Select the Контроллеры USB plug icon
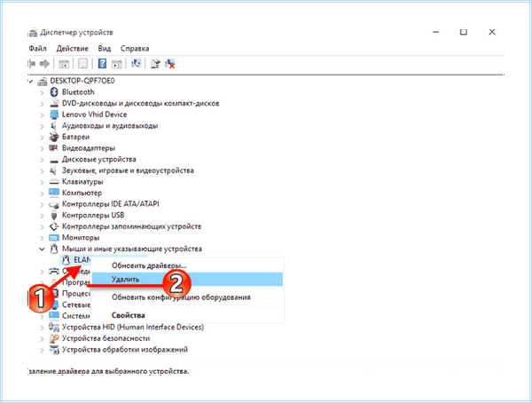The image size is (532, 403). [x=54, y=215]
